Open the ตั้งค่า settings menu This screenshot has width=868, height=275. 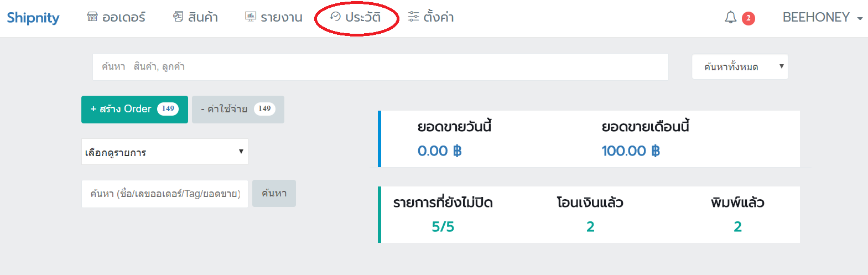[x=431, y=17]
